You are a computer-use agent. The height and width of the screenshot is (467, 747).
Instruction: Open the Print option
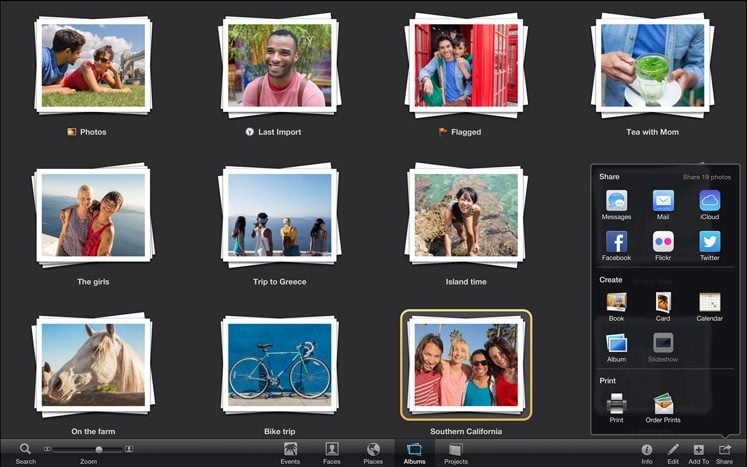pos(616,404)
